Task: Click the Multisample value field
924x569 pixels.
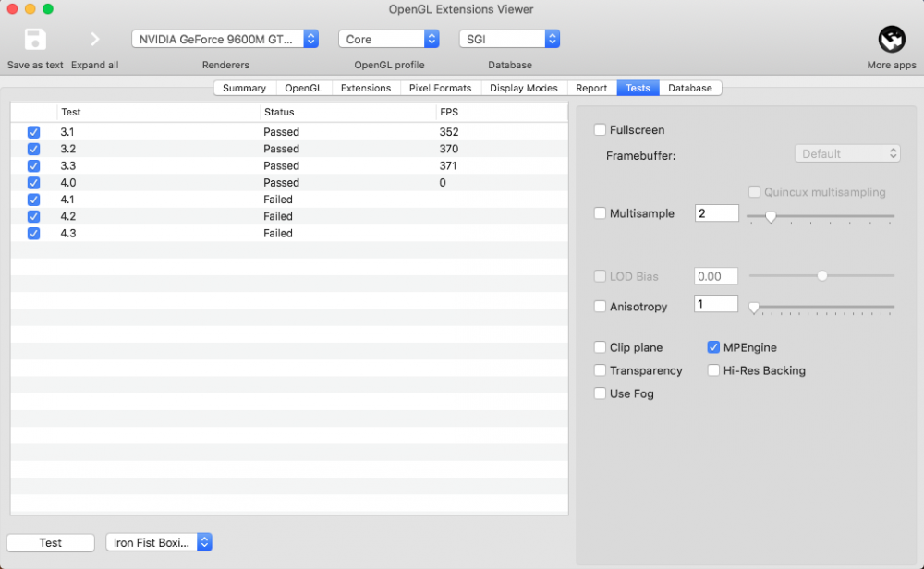Action: pyautogui.click(x=717, y=213)
